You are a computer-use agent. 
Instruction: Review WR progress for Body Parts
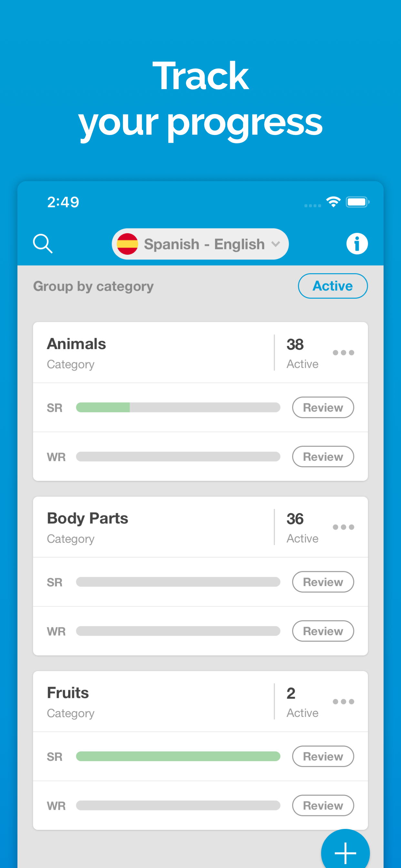323,631
